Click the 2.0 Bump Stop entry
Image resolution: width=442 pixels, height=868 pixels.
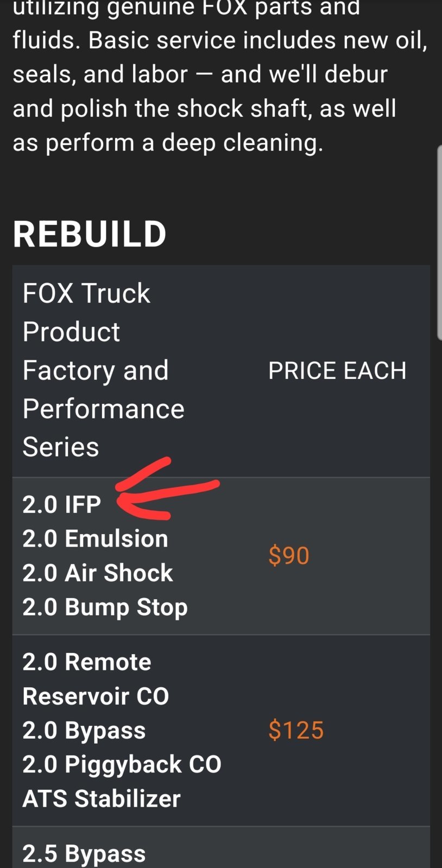[105, 607]
